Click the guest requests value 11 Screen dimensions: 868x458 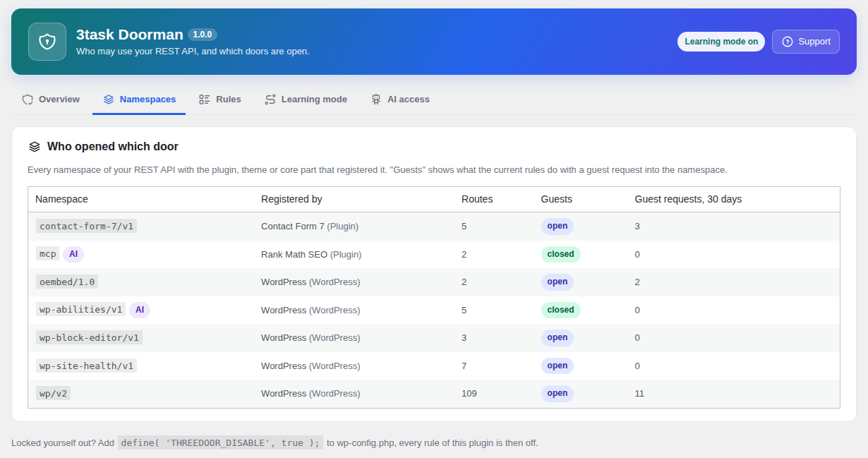[x=639, y=394]
